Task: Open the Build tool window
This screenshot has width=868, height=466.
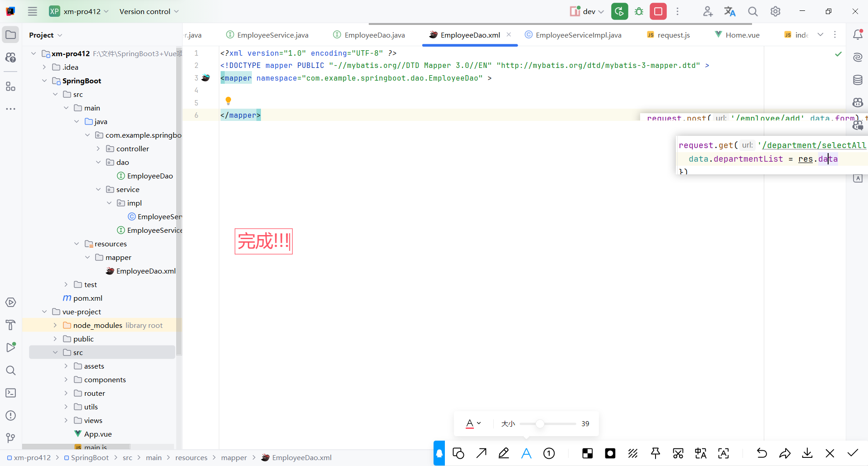Action: [11, 325]
